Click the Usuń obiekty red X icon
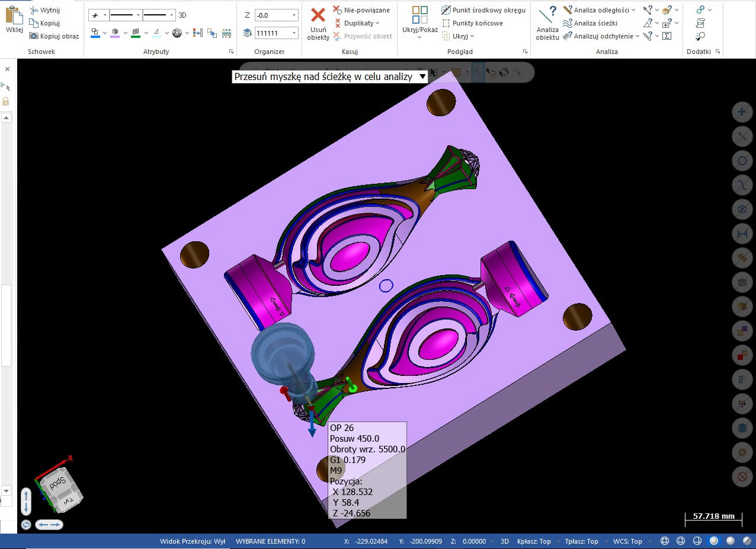The image size is (756, 549). point(318,16)
